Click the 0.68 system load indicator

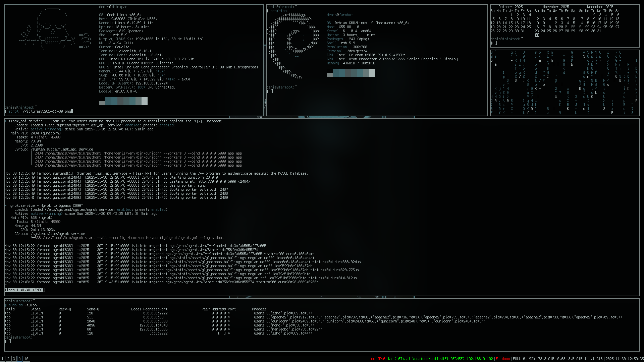click(x=561, y=359)
